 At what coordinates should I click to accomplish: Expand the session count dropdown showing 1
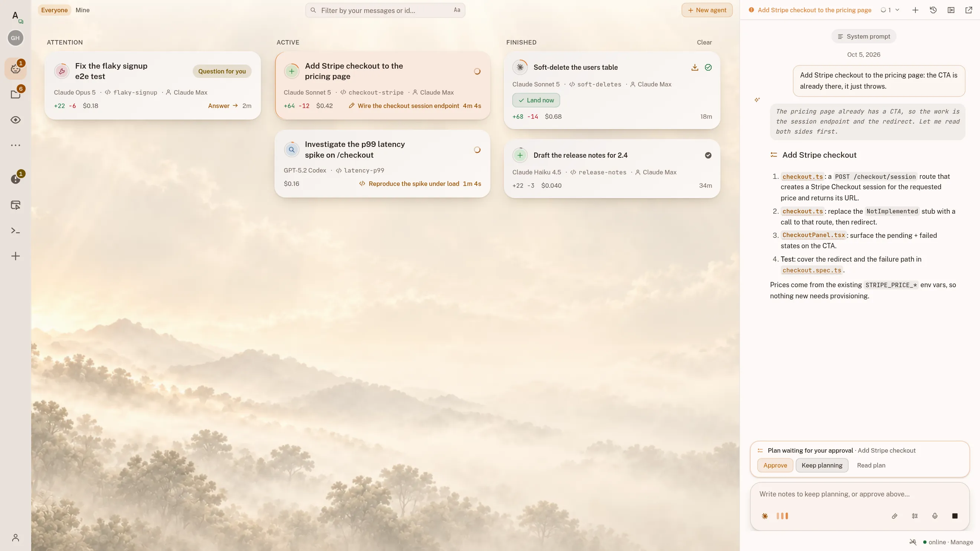point(890,10)
